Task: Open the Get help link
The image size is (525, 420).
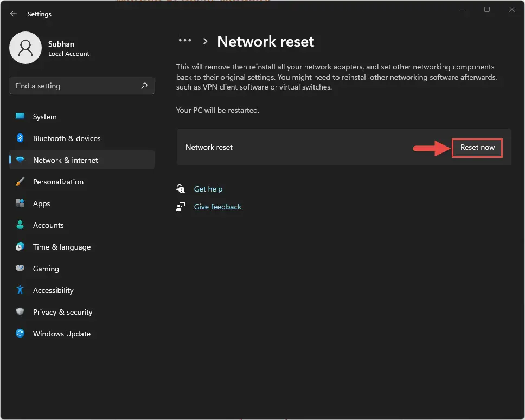Action: click(208, 189)
